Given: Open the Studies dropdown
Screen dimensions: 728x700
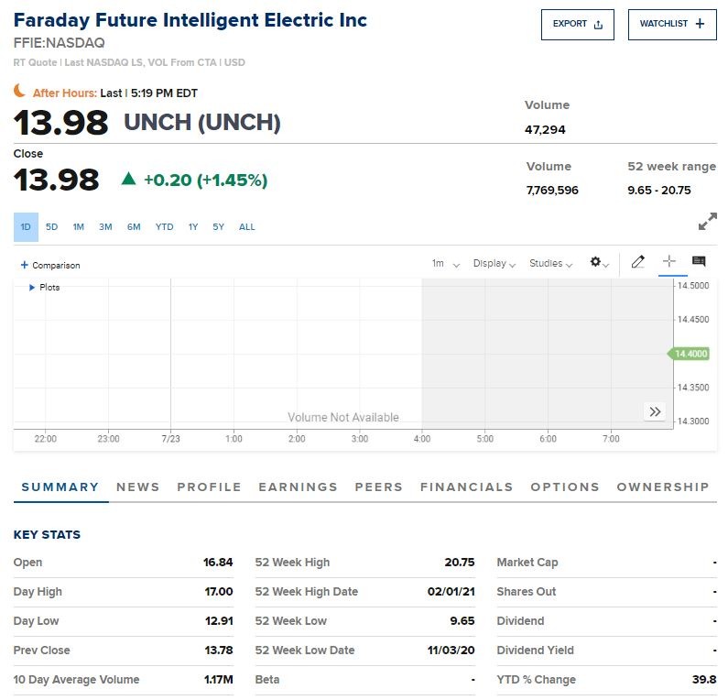Looking at the screenshot, I should click(550, 264).
